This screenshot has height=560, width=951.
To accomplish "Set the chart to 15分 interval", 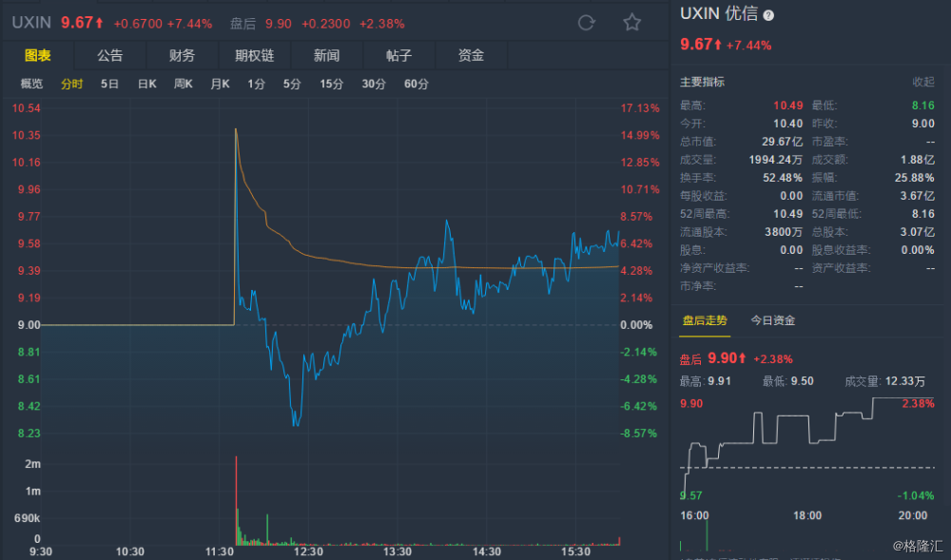I will [331, 84].
